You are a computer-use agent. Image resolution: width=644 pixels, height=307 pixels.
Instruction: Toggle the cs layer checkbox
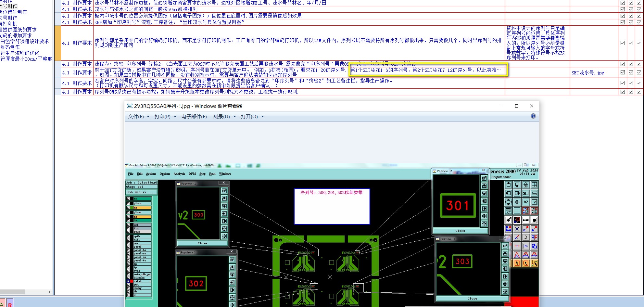click(128, 208)
